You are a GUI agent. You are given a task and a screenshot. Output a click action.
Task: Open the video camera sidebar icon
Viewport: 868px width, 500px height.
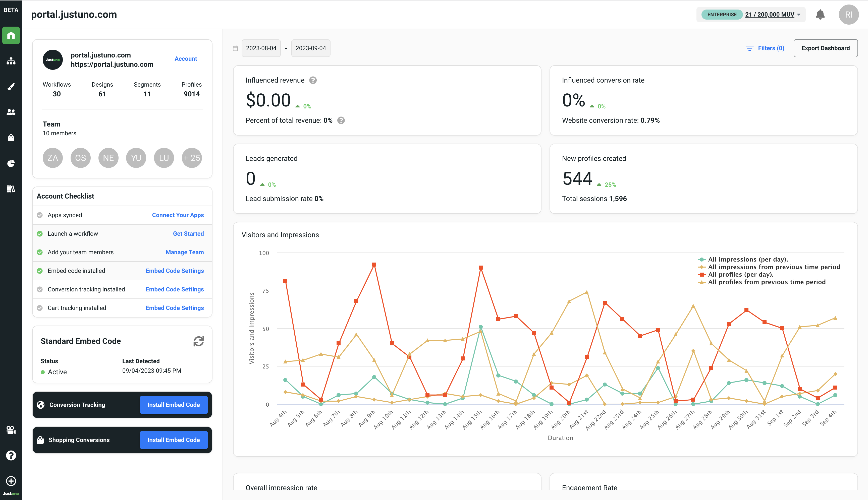click(11, 430)
